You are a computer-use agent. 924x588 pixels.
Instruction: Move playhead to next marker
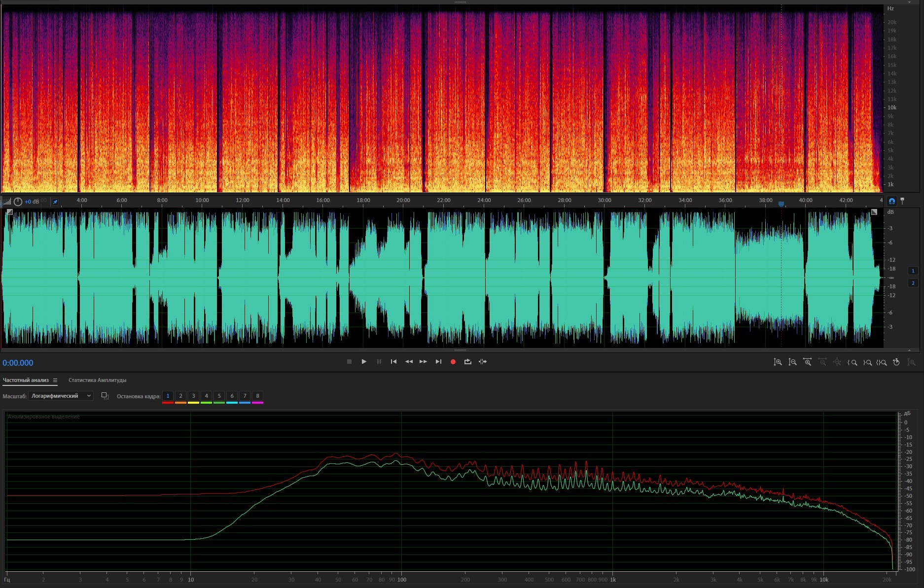pos(438,362)
